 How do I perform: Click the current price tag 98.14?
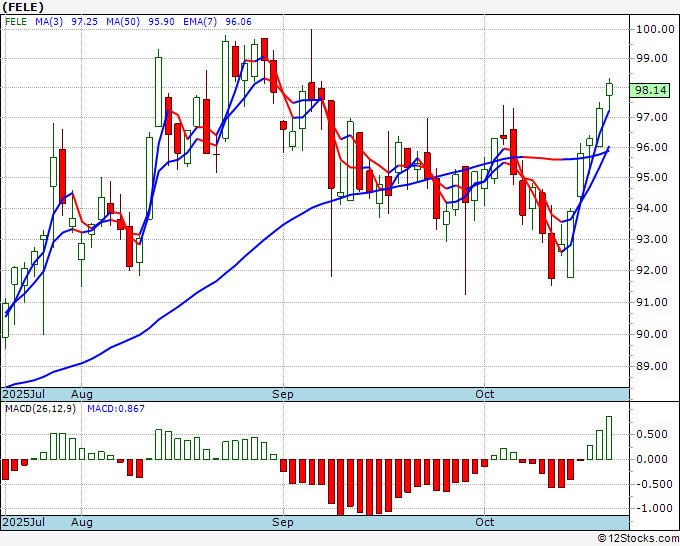[x=650, y=90]
